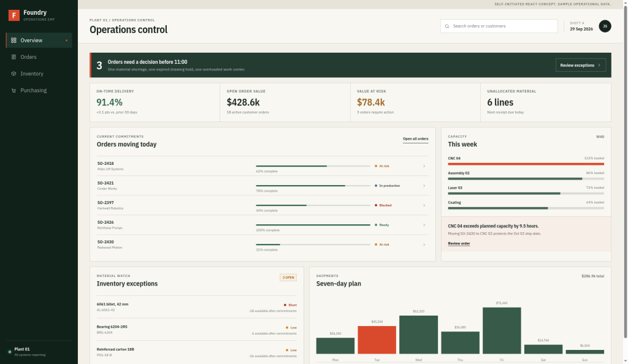Click the "Assembly 02" capacity label
628x364 pixels.
coord(459,173)
